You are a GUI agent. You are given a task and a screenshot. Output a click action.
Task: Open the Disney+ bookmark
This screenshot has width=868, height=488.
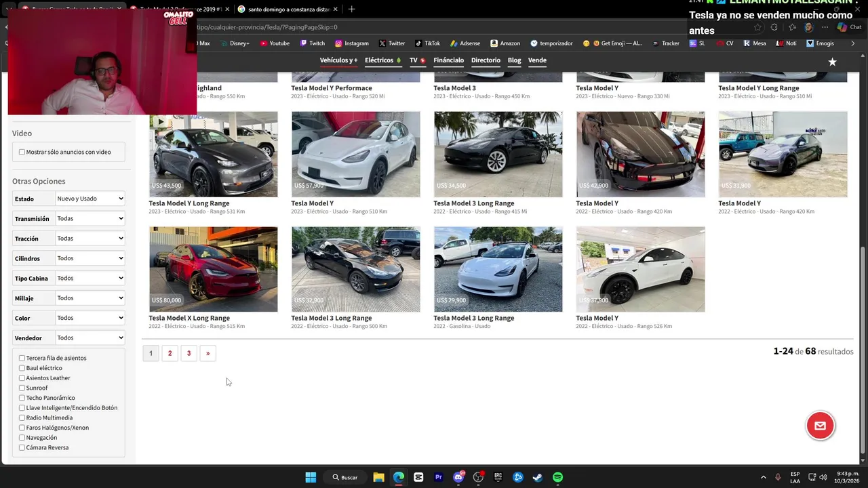[234, 43]
